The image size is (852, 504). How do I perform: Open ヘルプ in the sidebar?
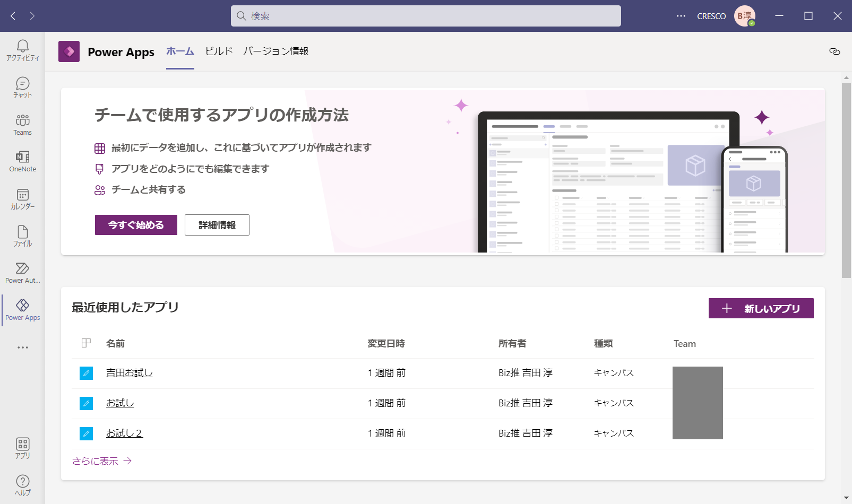[x=22, y=485]
